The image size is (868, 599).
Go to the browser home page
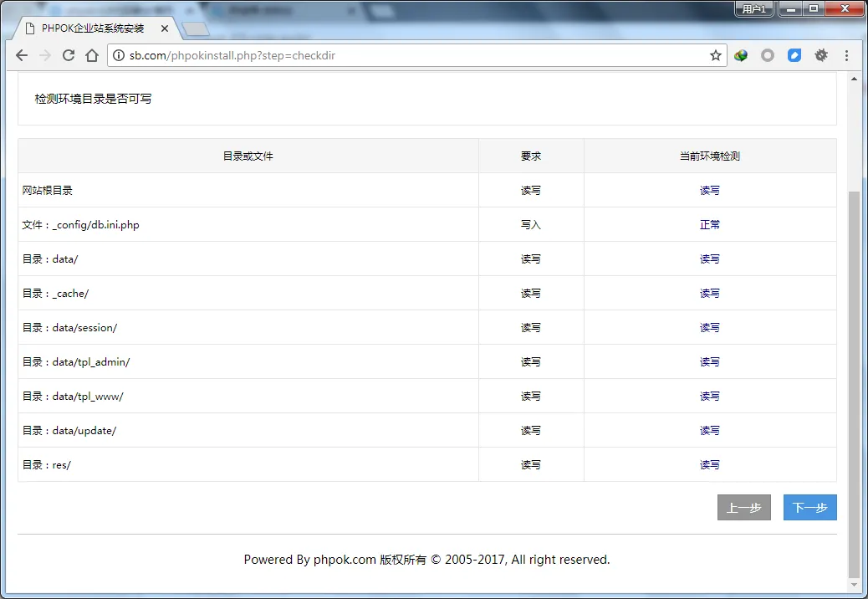click(92, 55)
